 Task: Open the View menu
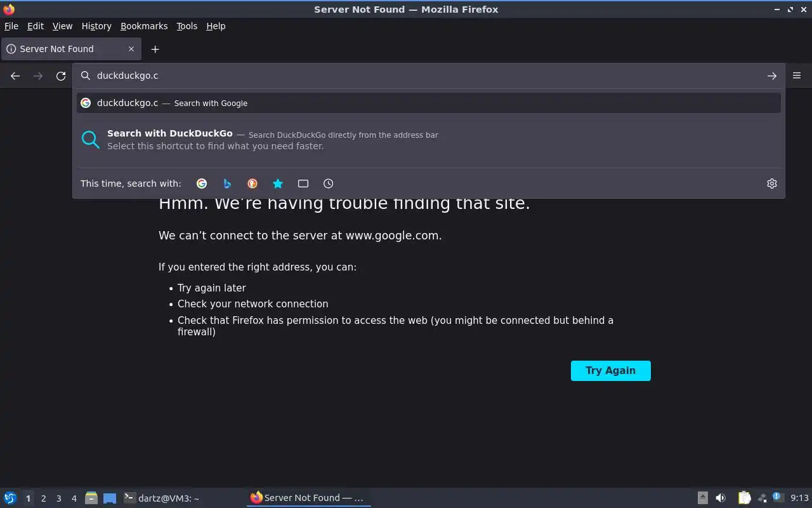(x=62, y=26)
